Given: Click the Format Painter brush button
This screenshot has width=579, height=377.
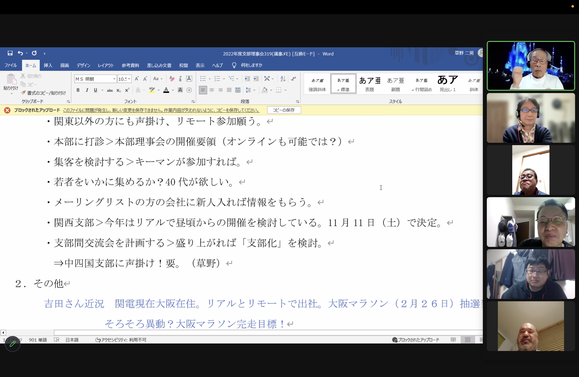Looking at the screenshot, I should click(x=44, y=93).
